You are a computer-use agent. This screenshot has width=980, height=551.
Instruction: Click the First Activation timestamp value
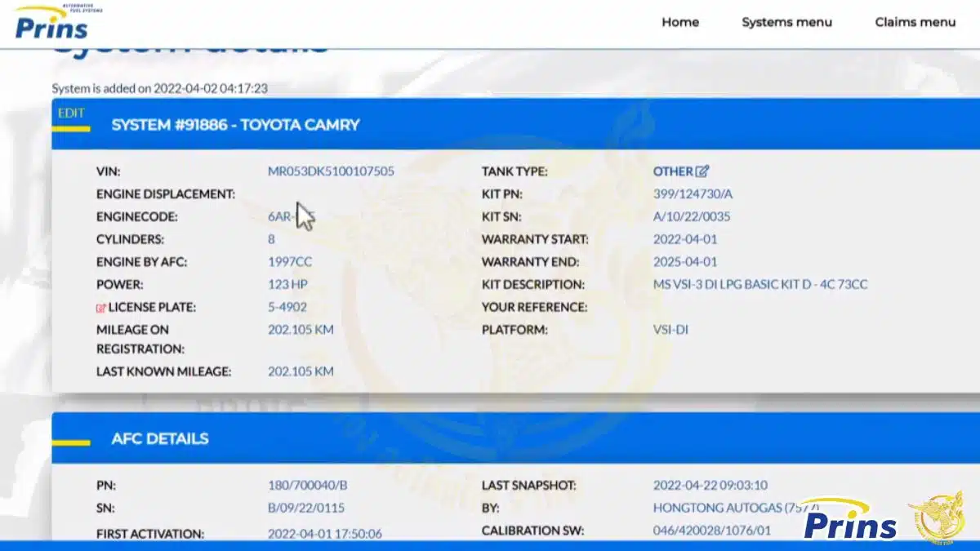tap(325, 534)
